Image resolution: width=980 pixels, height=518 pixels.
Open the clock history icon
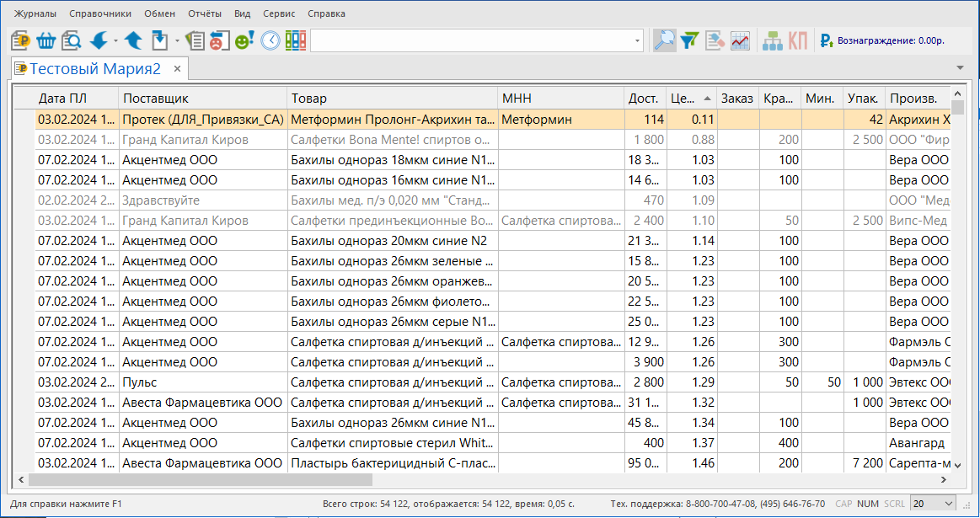[x=270, y=41]
